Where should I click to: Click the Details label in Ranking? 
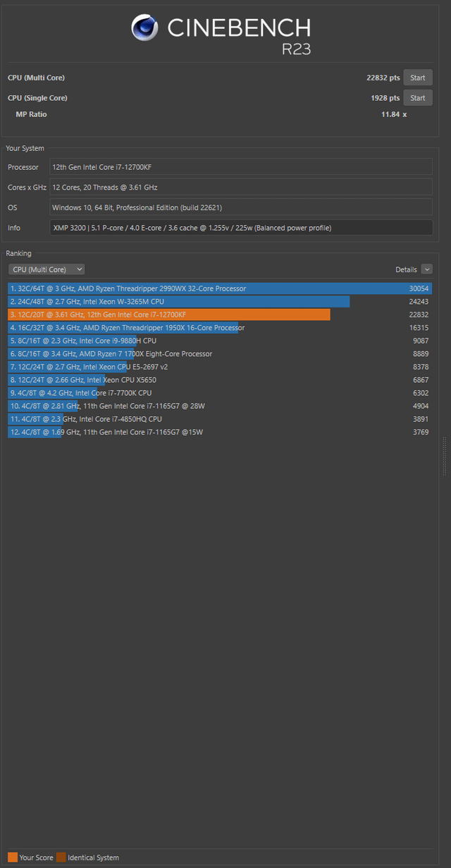click(407, 270)
